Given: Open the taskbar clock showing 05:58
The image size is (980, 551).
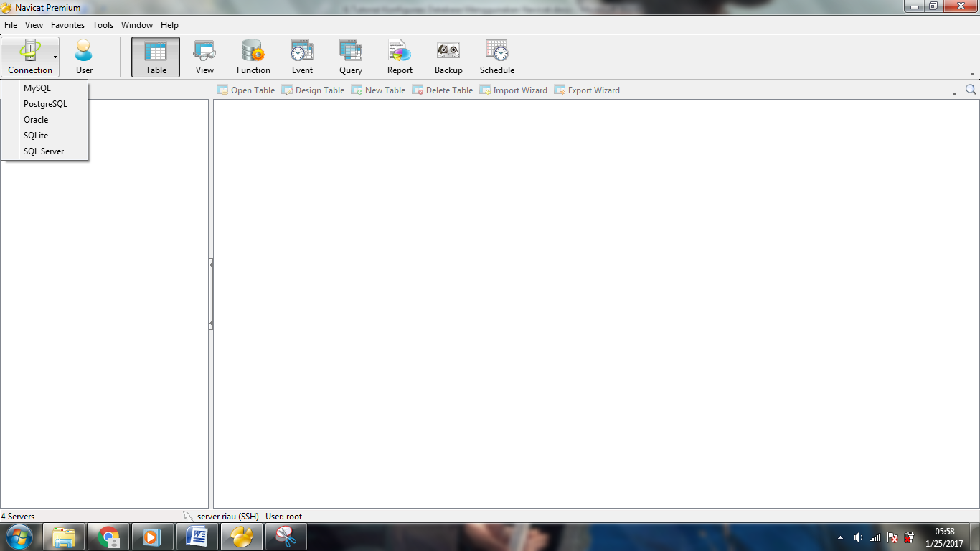Looking at the screenshot, I should point(945,537).
